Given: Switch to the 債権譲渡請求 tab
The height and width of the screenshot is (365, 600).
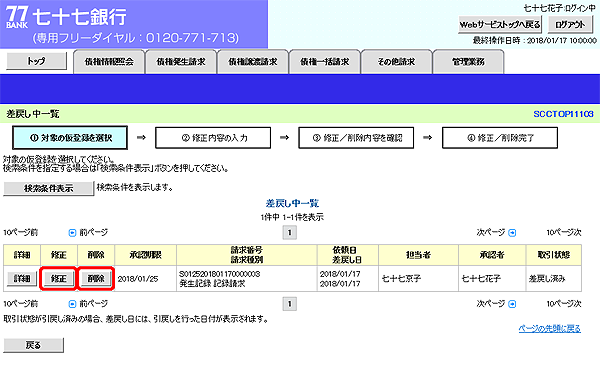Looking at the screenshot, I should coord(253,62).
